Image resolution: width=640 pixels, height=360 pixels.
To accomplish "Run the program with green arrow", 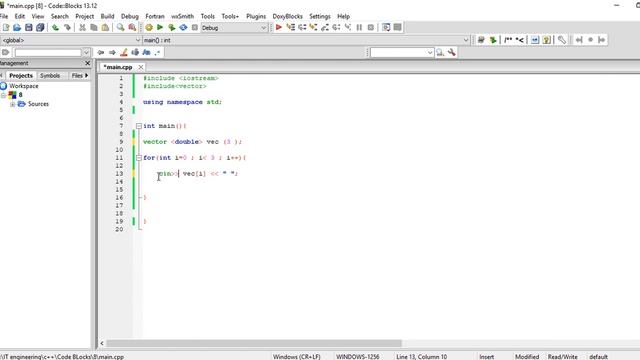I will point(160,27).
